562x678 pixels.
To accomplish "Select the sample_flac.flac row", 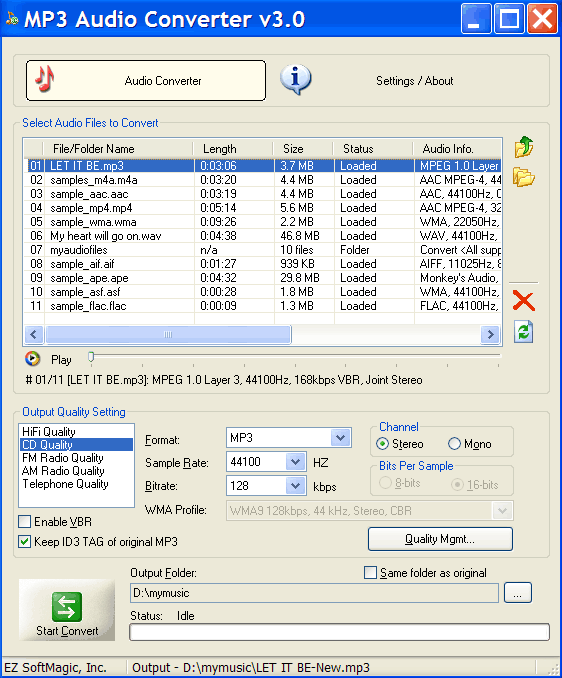I will pos(263,306).
